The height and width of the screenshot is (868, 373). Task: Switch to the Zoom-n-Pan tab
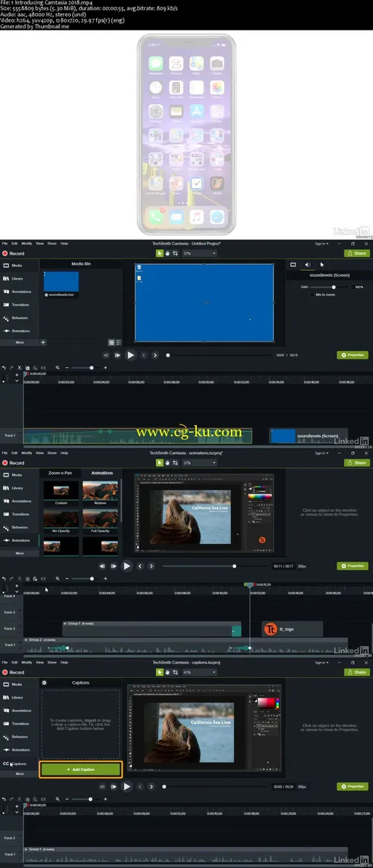pos(60,473)
